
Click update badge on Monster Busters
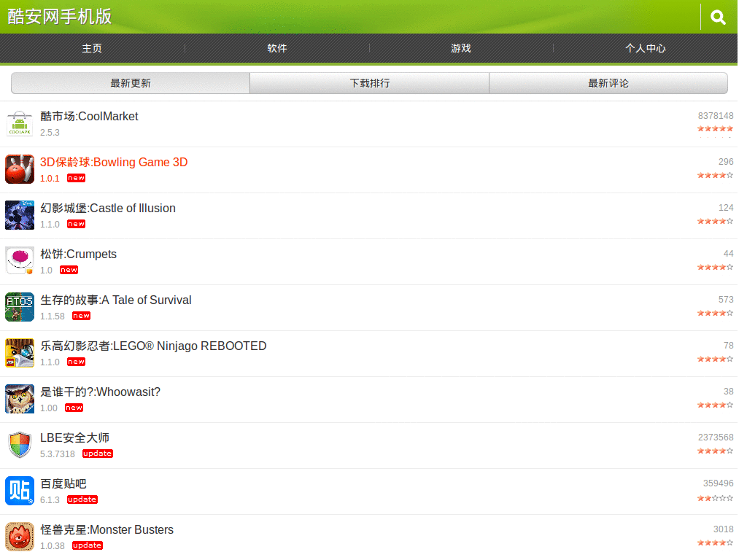coord(88,545)
